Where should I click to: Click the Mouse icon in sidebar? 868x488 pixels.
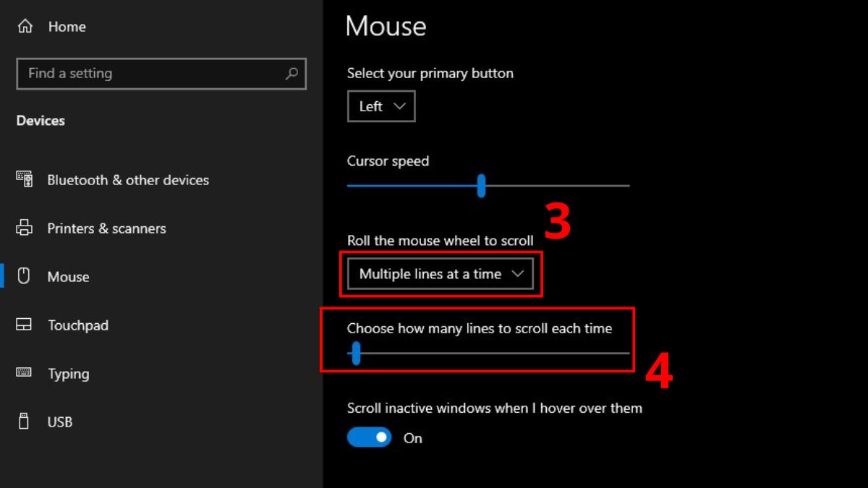(x=24, y=276)
